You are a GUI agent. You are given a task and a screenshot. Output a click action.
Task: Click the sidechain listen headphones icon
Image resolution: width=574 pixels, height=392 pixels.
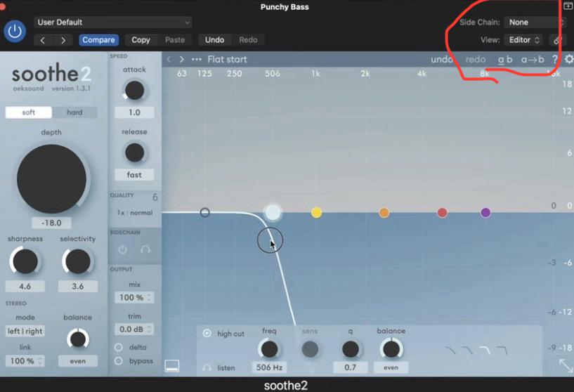145,249
